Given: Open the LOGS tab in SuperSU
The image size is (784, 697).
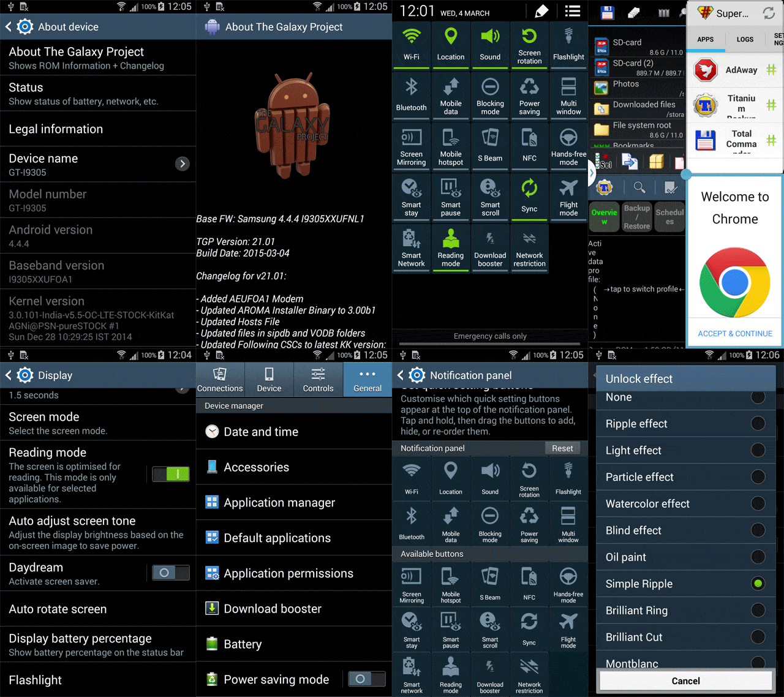Looking at the screenshot, I should (745, 39).
